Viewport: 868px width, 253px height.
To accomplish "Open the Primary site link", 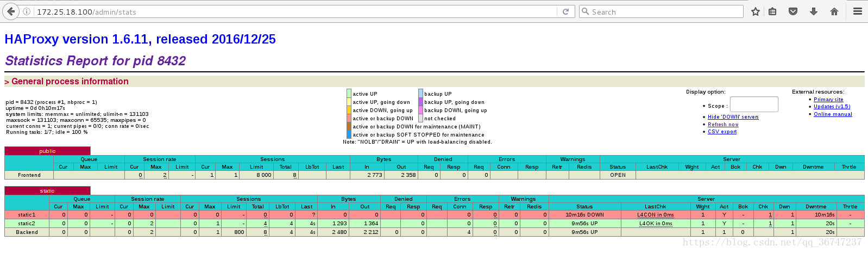I will pyautogui.click(x=828, y=100).
